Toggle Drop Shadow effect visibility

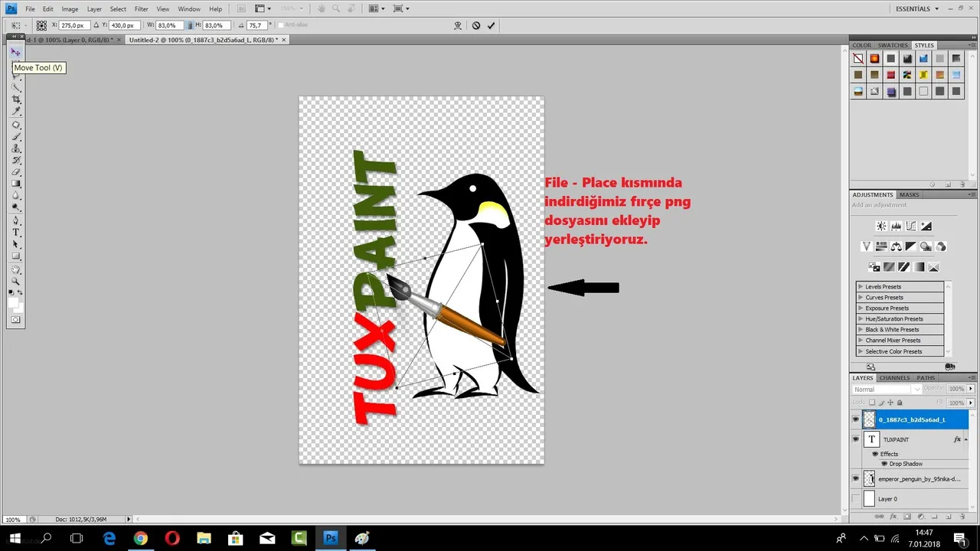(x=884, y=464)
